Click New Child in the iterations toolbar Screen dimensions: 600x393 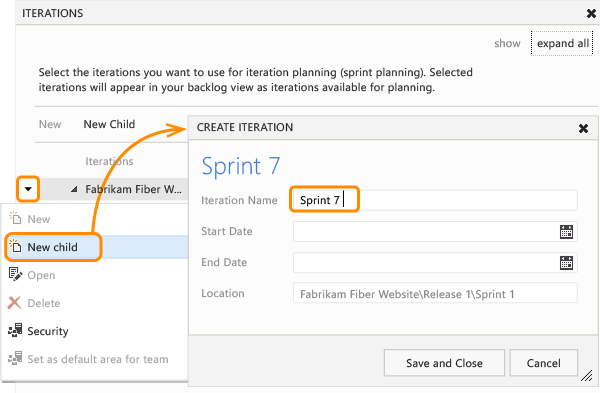(x=109, y=124)
